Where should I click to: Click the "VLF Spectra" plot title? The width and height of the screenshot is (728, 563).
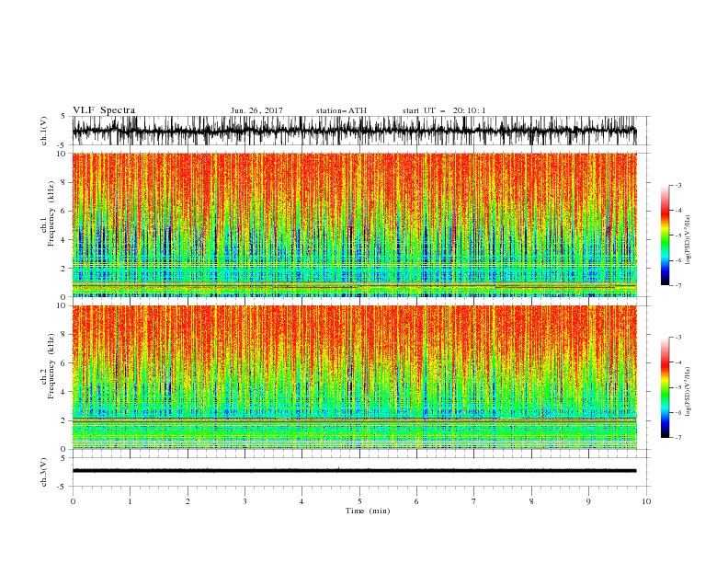[x=104, y=110]
